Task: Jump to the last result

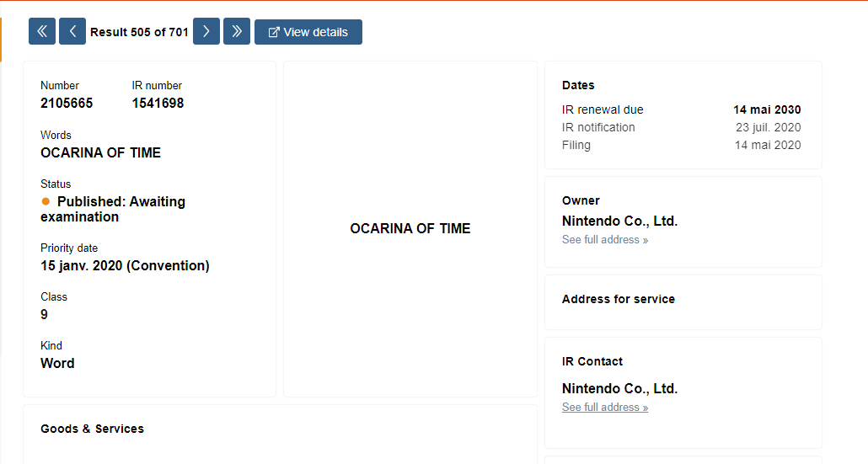Action: pos(237,31)
